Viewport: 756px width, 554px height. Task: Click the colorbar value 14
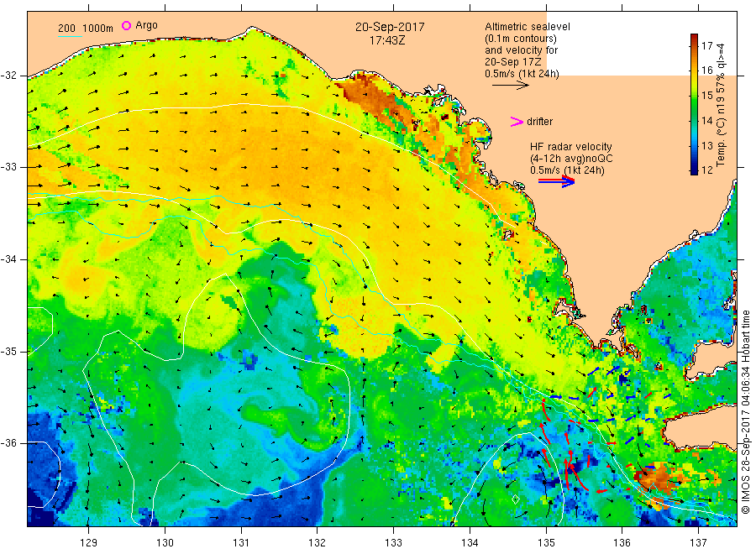pyautogui.click(x=706, y=120)
